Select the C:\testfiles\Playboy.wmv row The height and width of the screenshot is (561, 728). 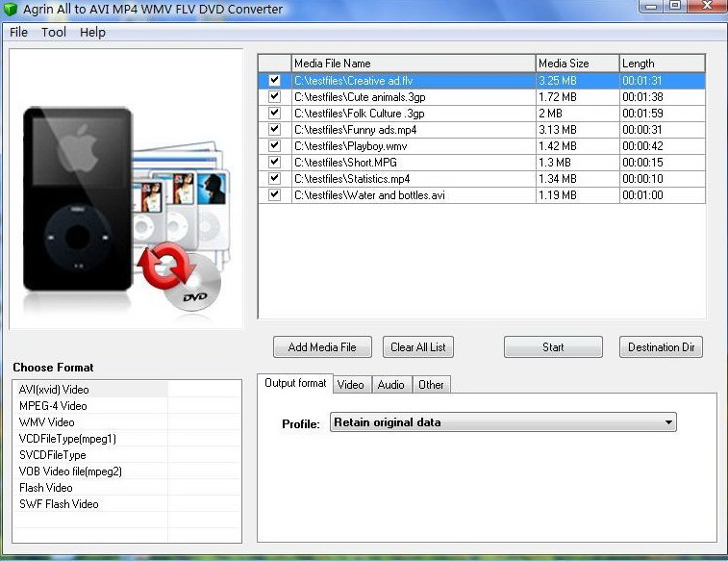tap(482, 146)
